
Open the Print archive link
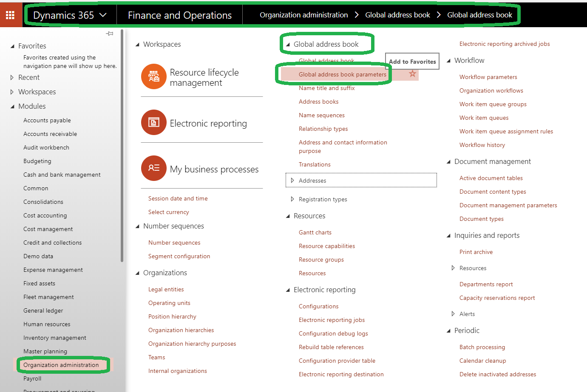476,252
